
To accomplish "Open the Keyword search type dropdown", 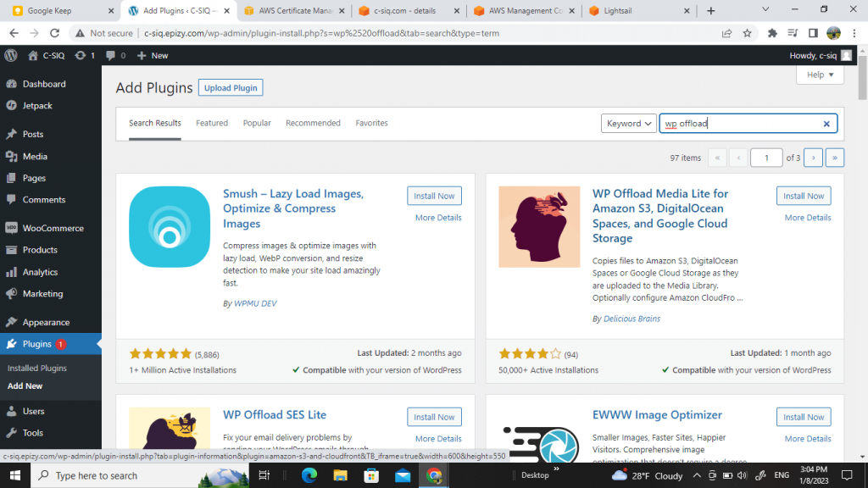I will [x=628, y=124].
